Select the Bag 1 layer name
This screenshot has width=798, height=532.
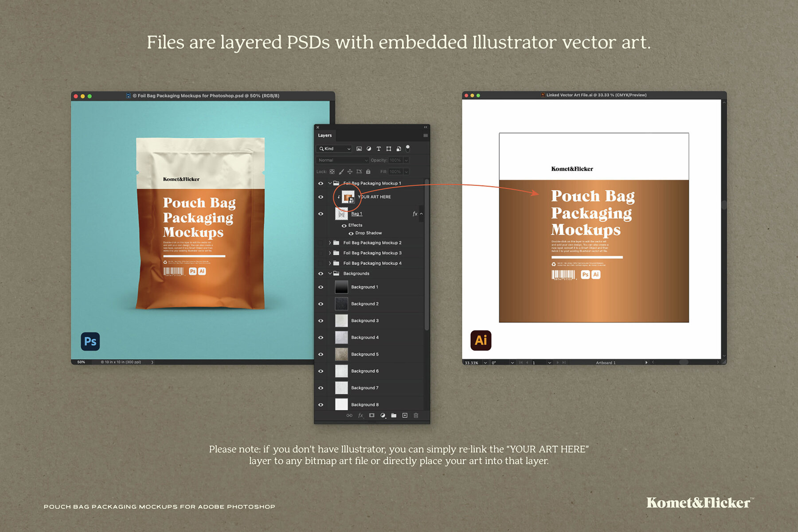[x=357, y=214]
